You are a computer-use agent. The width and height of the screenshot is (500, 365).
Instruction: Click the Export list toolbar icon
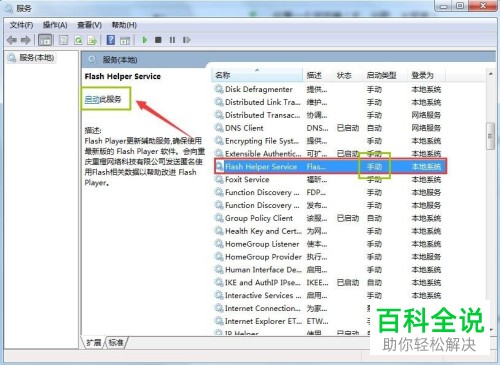[x=92, y=40]
